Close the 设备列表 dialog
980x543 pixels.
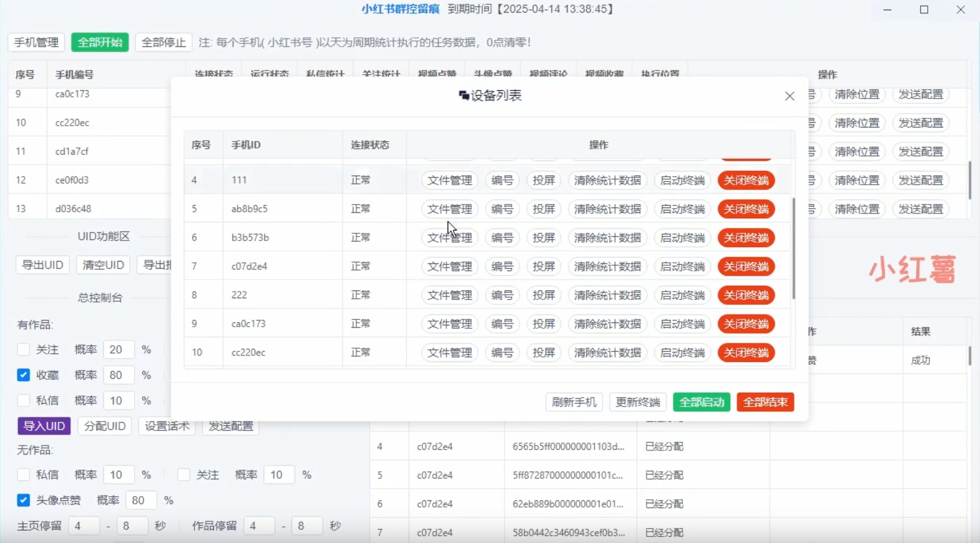pos(790,96)
